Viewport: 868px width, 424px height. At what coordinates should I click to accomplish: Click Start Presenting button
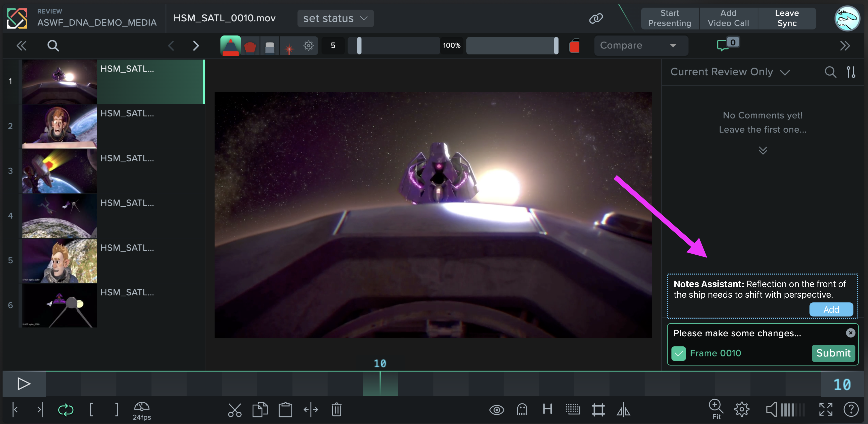coord(670,18)
